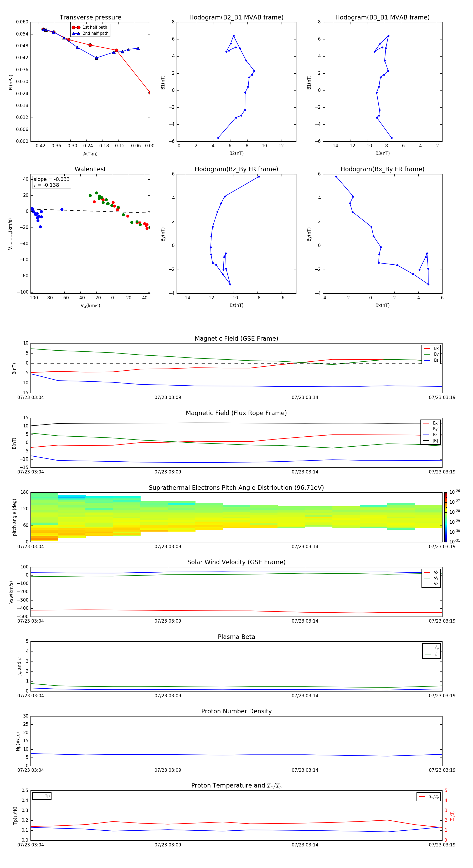The height and width of the screenshot is (868, 473).
Task: Click the 10^-31 colorbar tick label
Action: point(455,542)
